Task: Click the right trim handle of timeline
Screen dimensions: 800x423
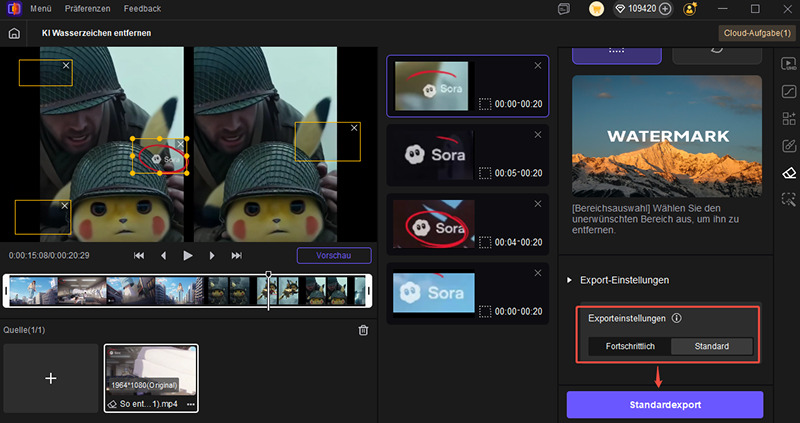Action: (369, 291)
